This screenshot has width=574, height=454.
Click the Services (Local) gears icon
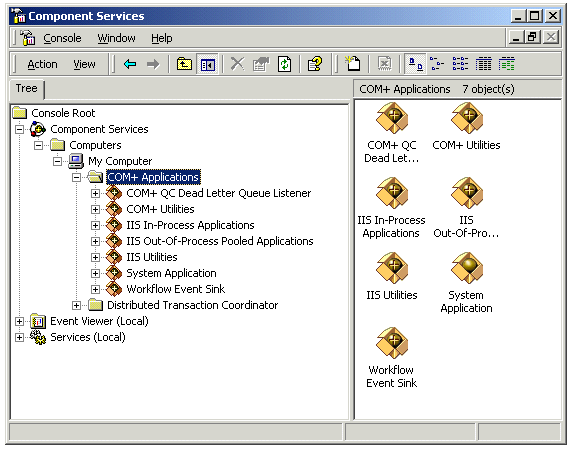[38, 337]
